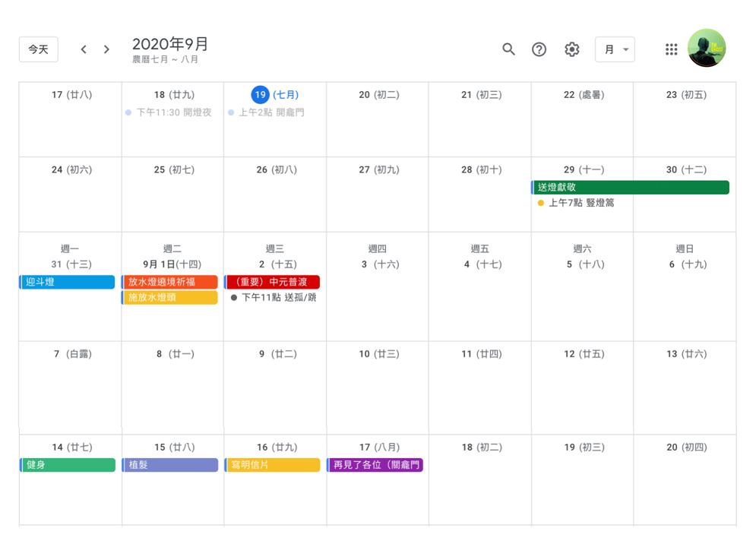
Task: Open the 月 view dropdown
Action: (x=609, y=49)
